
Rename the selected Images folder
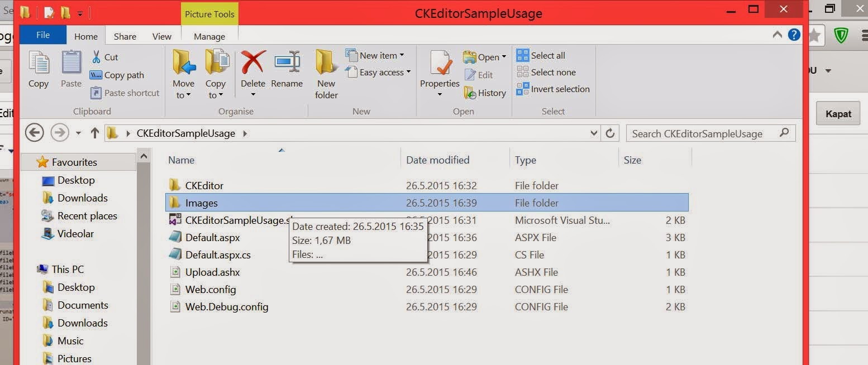coord(287,69)
